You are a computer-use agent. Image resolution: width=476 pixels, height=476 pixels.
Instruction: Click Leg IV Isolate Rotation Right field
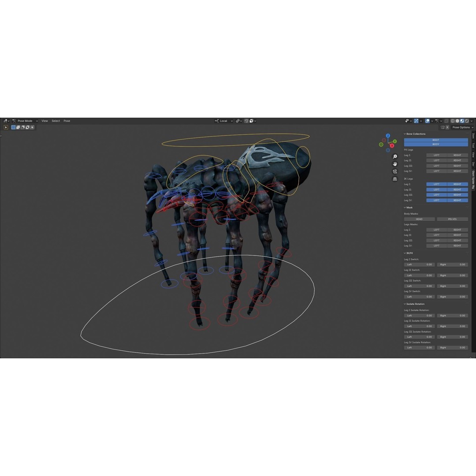452,348
